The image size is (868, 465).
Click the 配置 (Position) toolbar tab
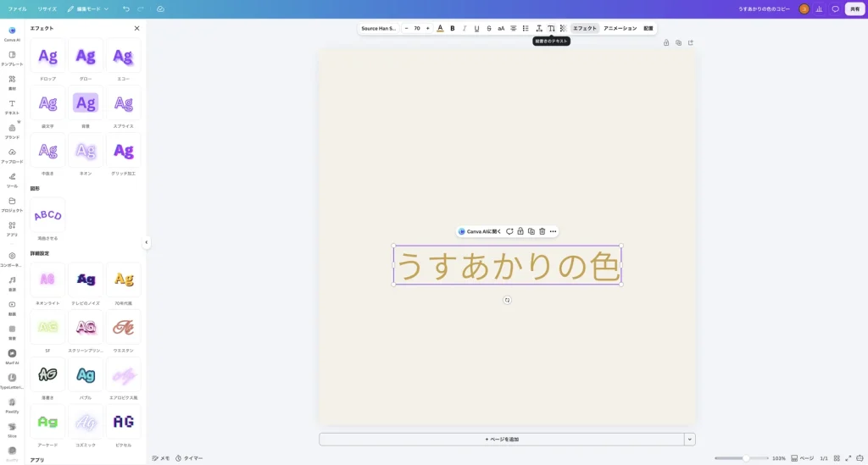pyautogui.click(x=648, y=28)
